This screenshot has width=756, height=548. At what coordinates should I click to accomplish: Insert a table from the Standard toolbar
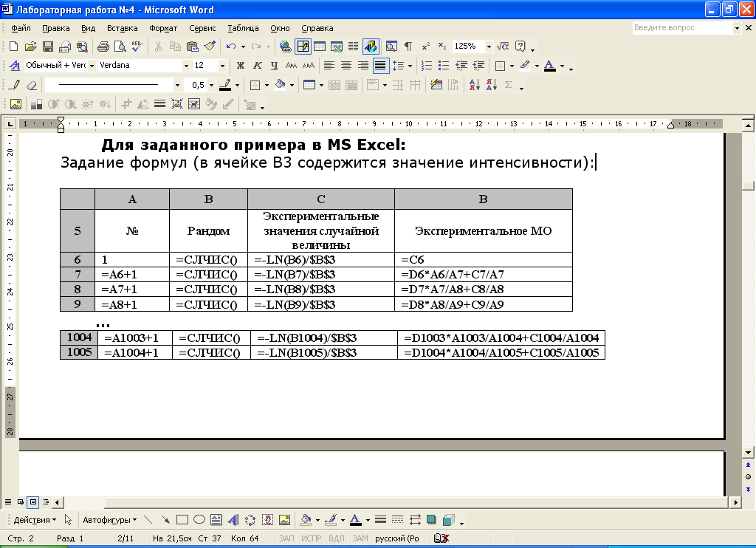pyautogui.click(x=320, y=47)
